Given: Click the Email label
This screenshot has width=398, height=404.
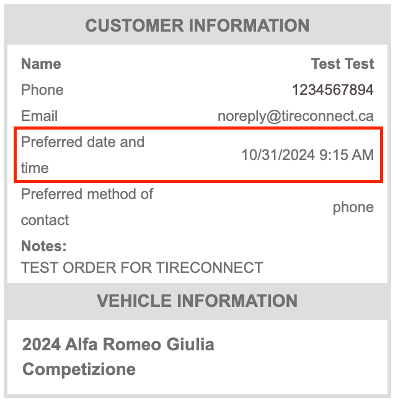Looking at the screenshot, I should click(x=39, y=116).
